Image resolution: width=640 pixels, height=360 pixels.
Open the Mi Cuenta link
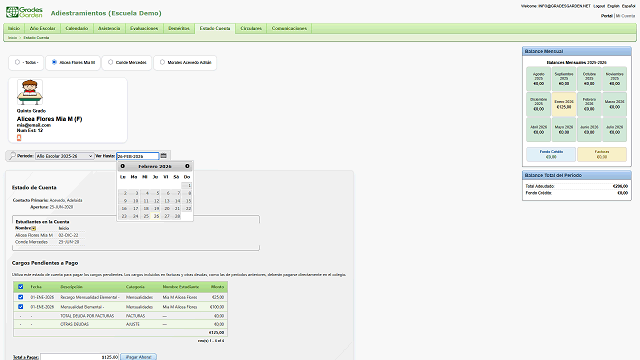click(625, 16)
